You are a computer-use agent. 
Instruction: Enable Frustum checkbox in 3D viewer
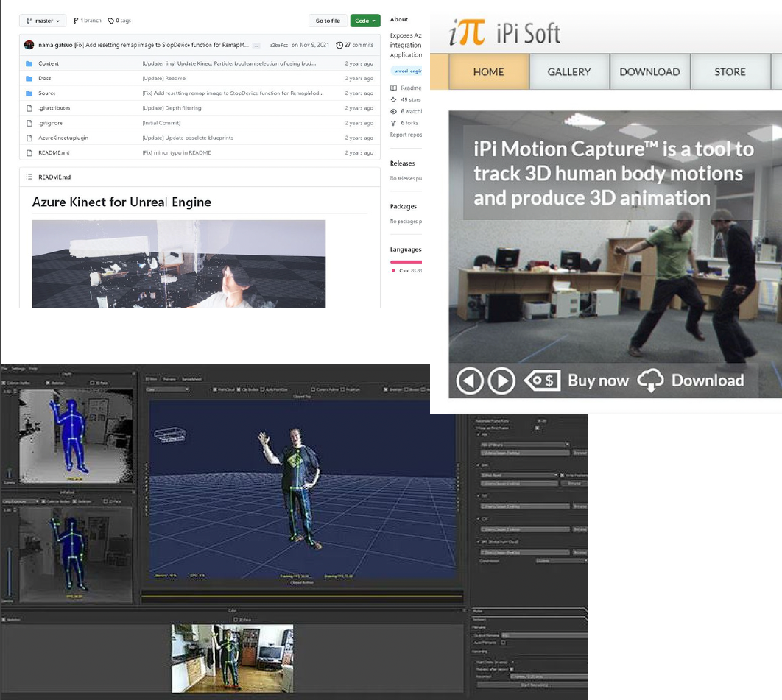[x=342, y=389]
